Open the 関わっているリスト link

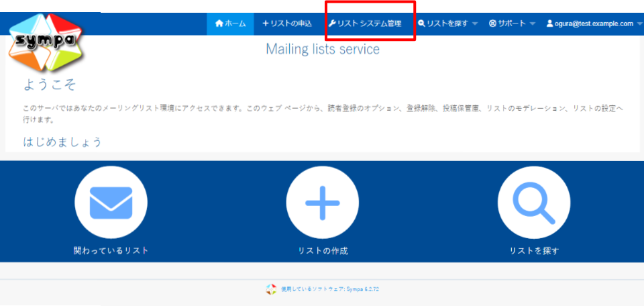pyautogui.click(x=111, y=250)
